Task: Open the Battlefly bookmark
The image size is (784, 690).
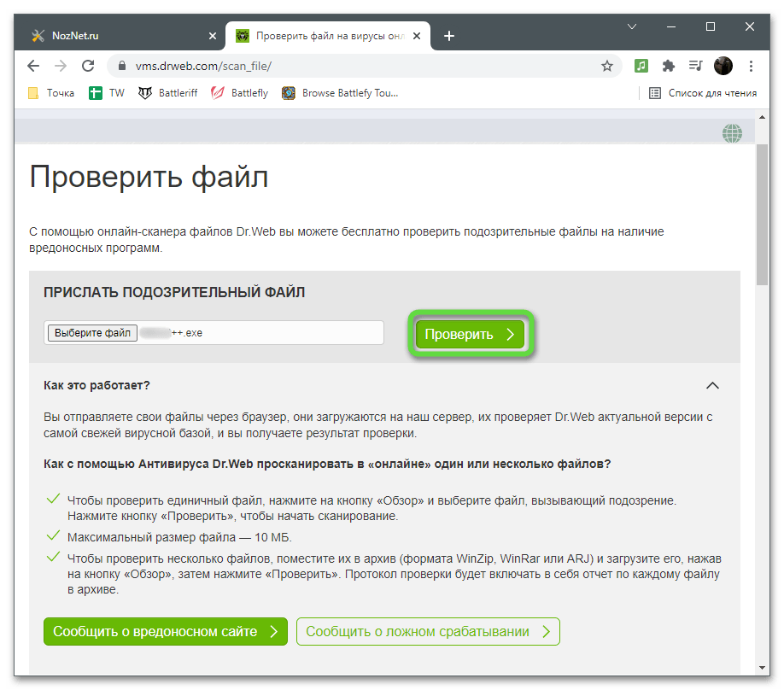Action: (239, 93)
